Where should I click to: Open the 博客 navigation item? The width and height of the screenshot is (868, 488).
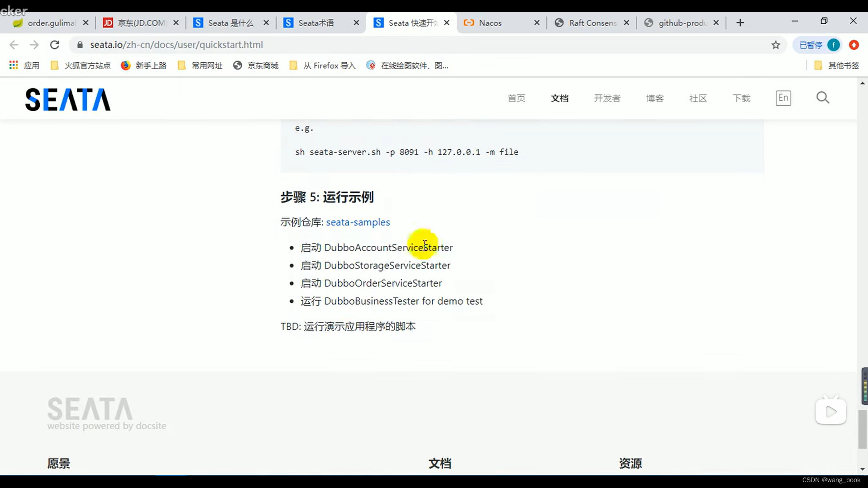pos(655,98)
